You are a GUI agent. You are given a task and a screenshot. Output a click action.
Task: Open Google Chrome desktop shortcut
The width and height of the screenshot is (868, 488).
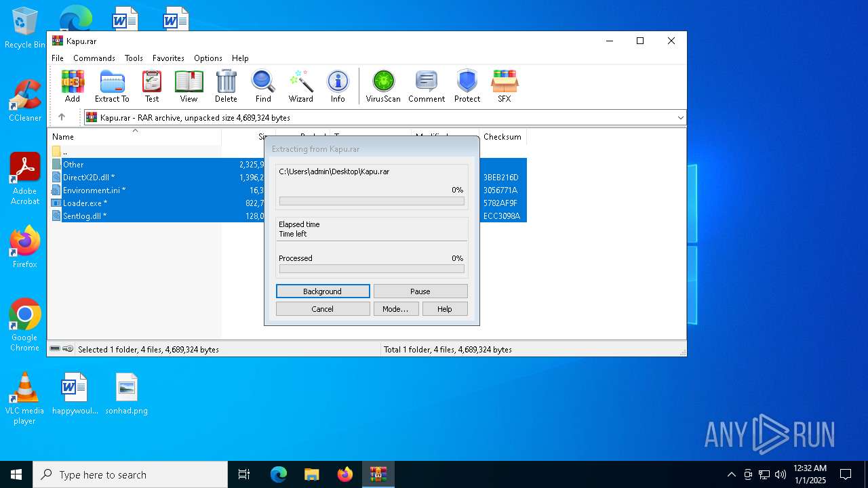[x=25, y=325]
